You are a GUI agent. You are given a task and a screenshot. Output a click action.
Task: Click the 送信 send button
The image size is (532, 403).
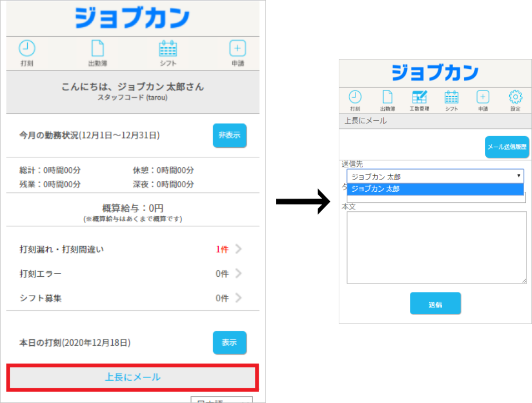pyautogui.click(x=435, y=304)
